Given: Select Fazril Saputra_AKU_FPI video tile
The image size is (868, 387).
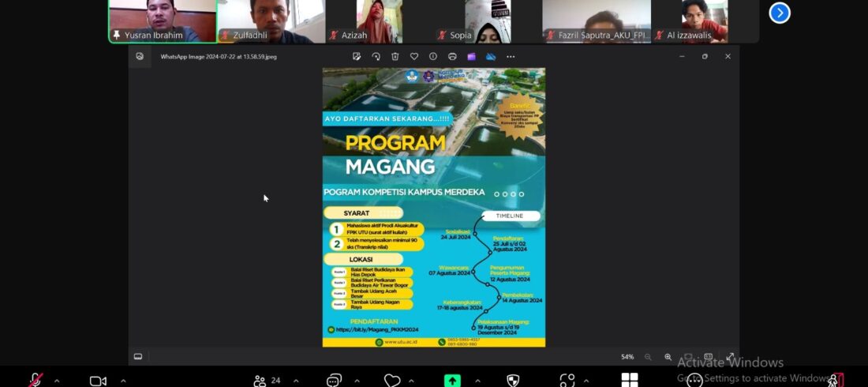Looking at the screenshot, I should 597,21.
